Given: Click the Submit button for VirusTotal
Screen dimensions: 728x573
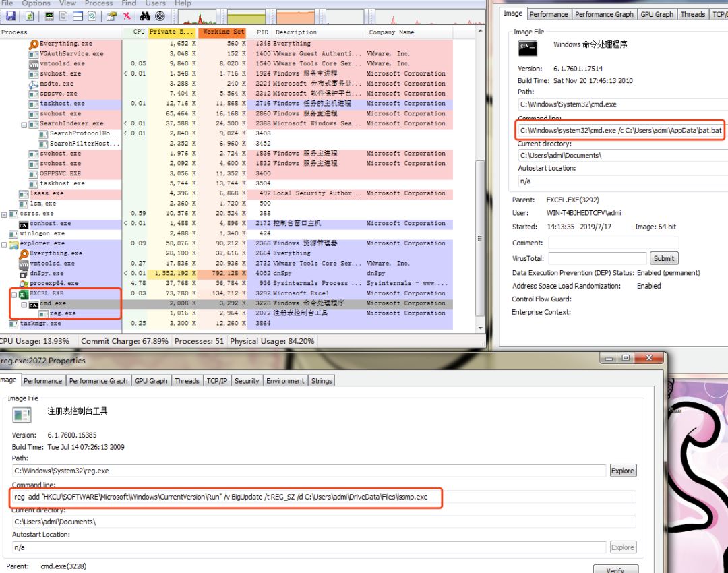Looking at the screenshot, I should (x=663, y=258).
